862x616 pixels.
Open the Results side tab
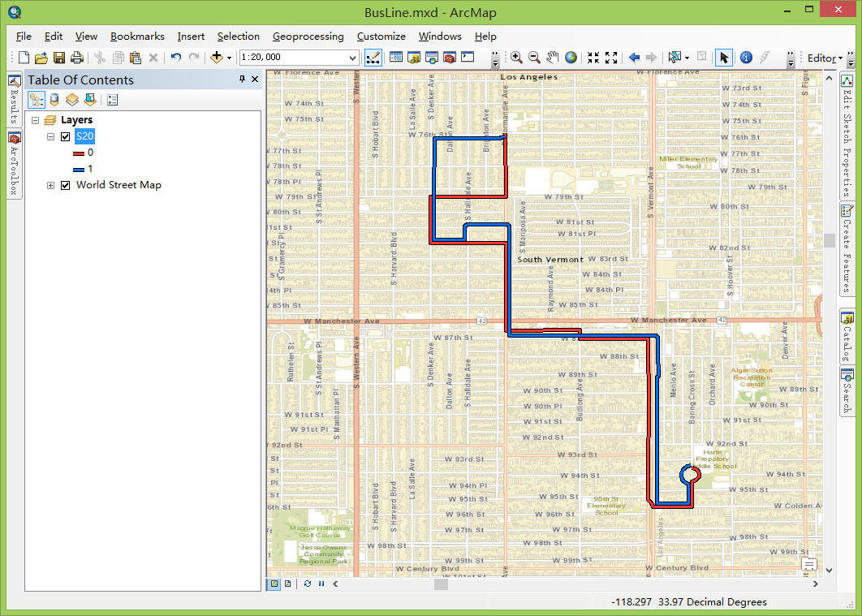(x=15, y=99)
